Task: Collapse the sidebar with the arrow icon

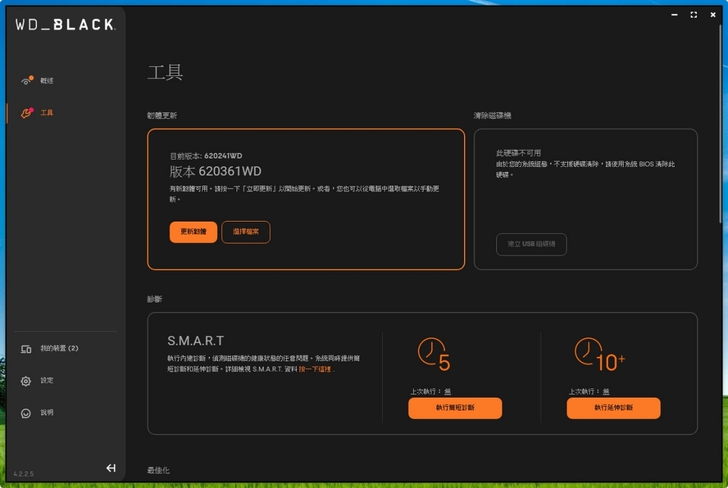Action: pos(111,468)
